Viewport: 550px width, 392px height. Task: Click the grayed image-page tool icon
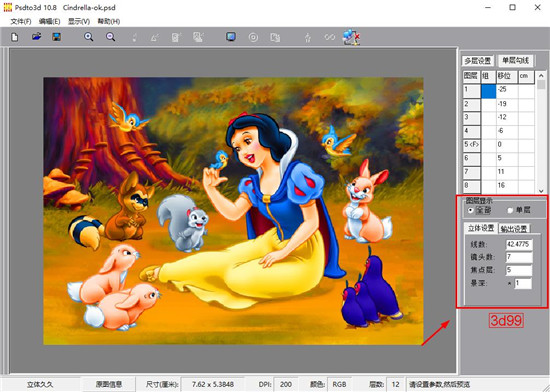coord(199,37)
